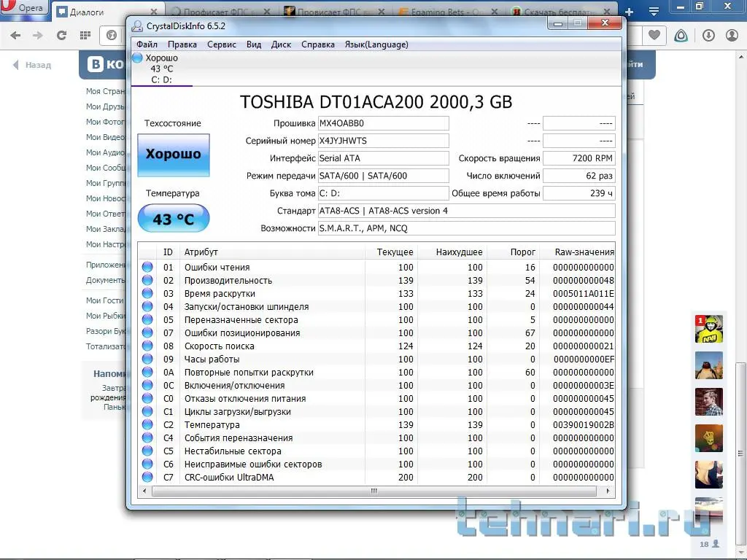Click the Opera forward arrow
Screen dimensions: 747x560
(x=38, y=35)
